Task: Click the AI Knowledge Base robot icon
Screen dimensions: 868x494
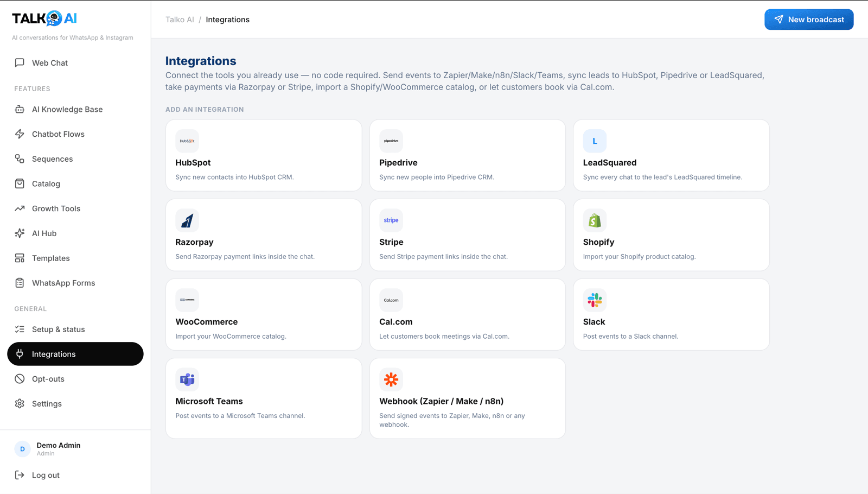Action: (x=20, y=109)
